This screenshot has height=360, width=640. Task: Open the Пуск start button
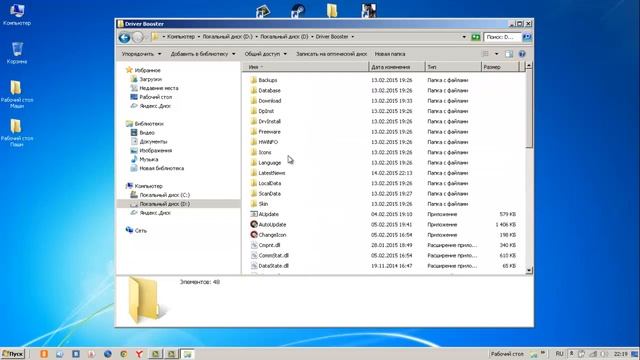[x=13, y=354]
